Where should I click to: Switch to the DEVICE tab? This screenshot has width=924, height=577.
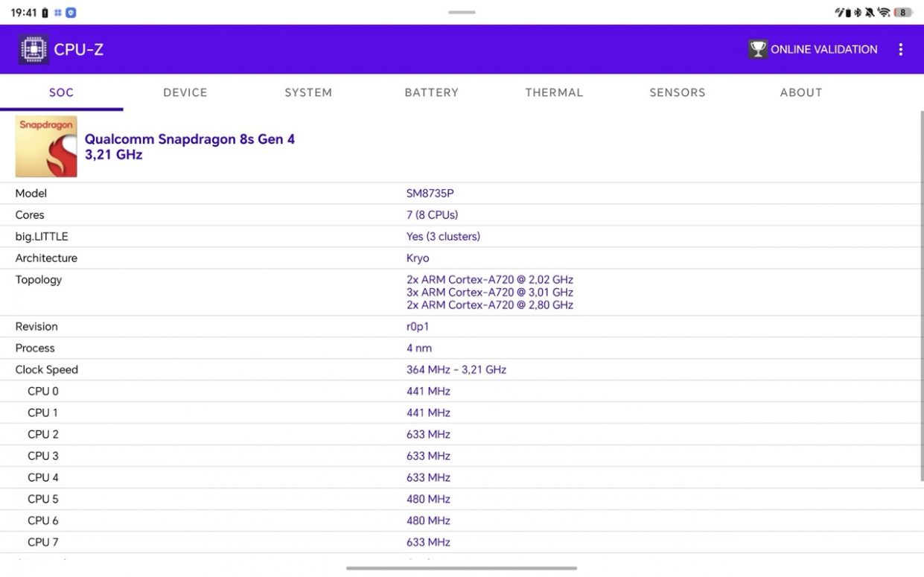185,92
